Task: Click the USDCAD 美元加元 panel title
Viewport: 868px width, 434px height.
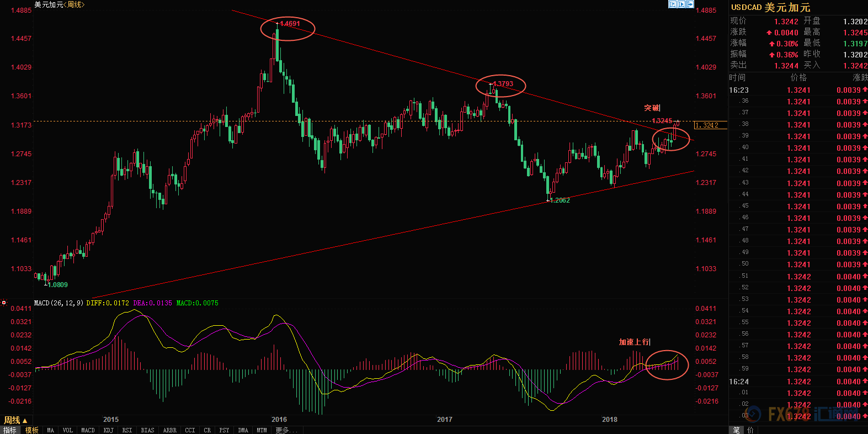Action: pyautogui.click(x=771, y=7)
